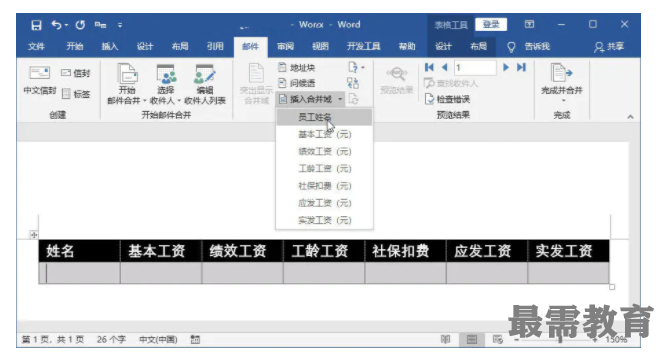Select 员工姓名 merge field

tap(324, 117)
